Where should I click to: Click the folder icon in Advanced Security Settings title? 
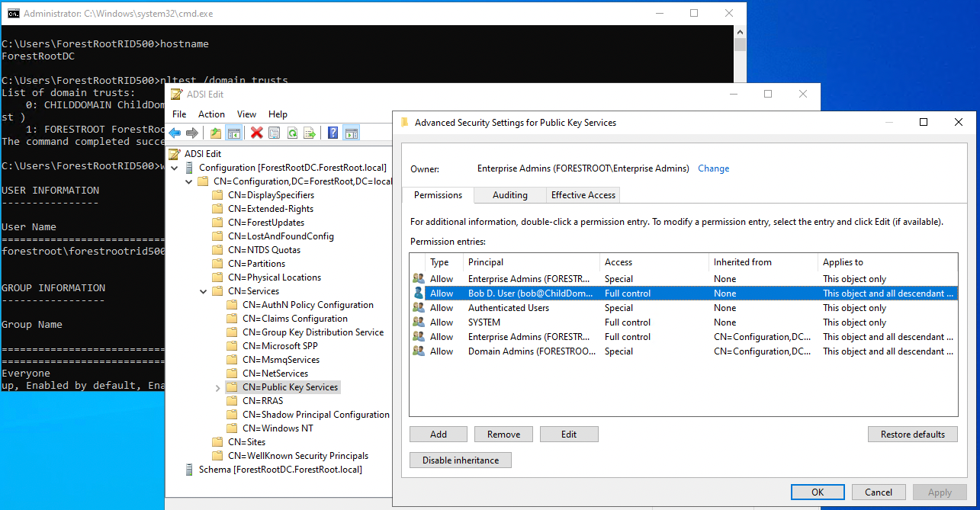coord(404,122)
